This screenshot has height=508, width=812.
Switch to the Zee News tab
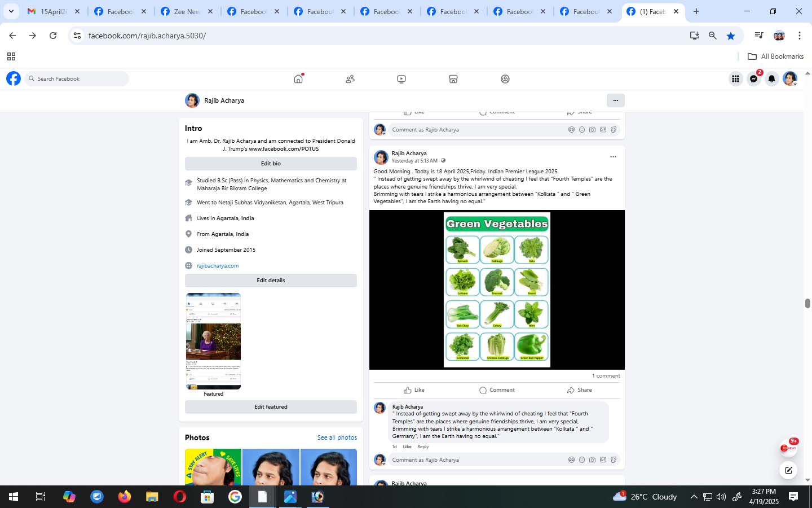click(x=186, y=11)
